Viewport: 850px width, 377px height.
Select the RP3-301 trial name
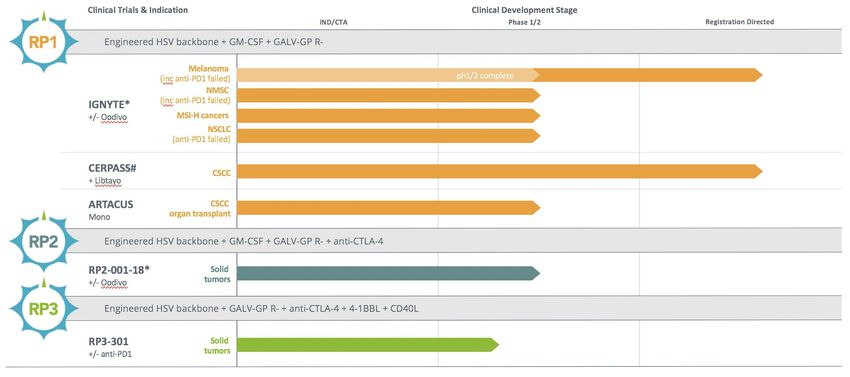[x=108, y=341]
